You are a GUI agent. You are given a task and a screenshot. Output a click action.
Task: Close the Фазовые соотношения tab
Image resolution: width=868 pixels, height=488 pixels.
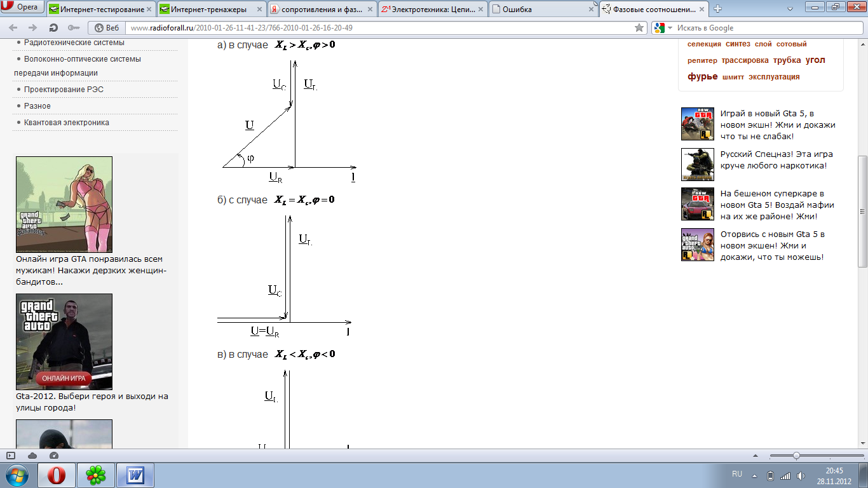(x=701, y=10)
